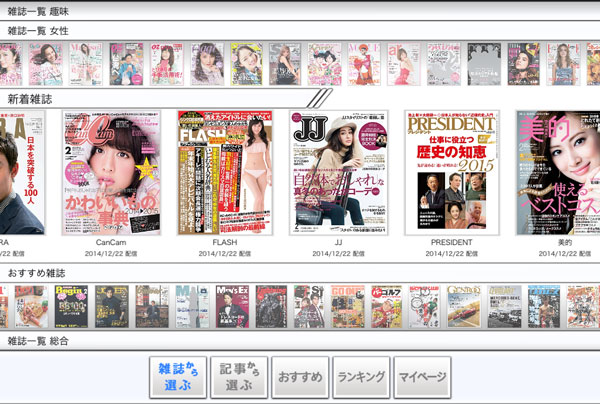The width and height of the screenshot is (600, 404).
Task: Switch to the 記事から選ぶ tab
Action: point(239,377)
